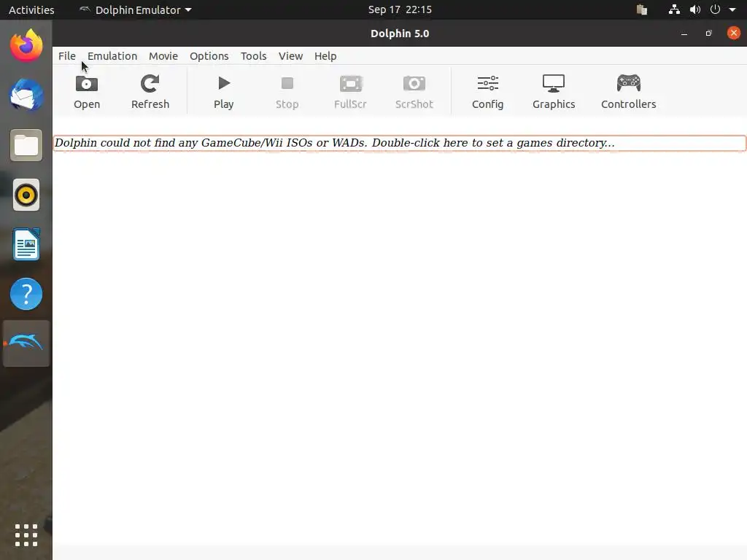Click the message to set games directory

tap(399, 143)
